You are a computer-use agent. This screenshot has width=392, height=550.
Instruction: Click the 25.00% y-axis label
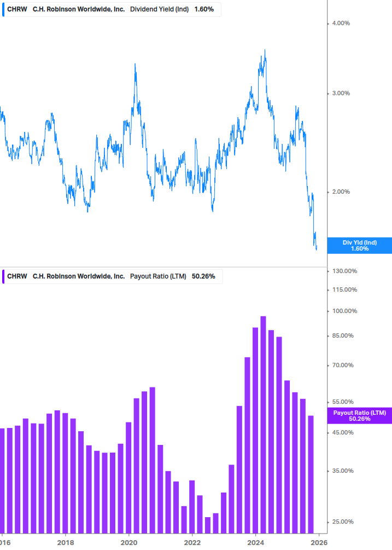pos(343,522)
